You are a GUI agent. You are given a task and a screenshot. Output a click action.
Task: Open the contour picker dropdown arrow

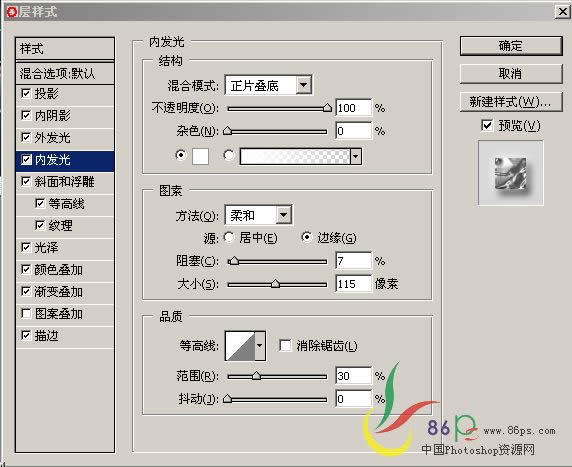[x=260, y=346]
